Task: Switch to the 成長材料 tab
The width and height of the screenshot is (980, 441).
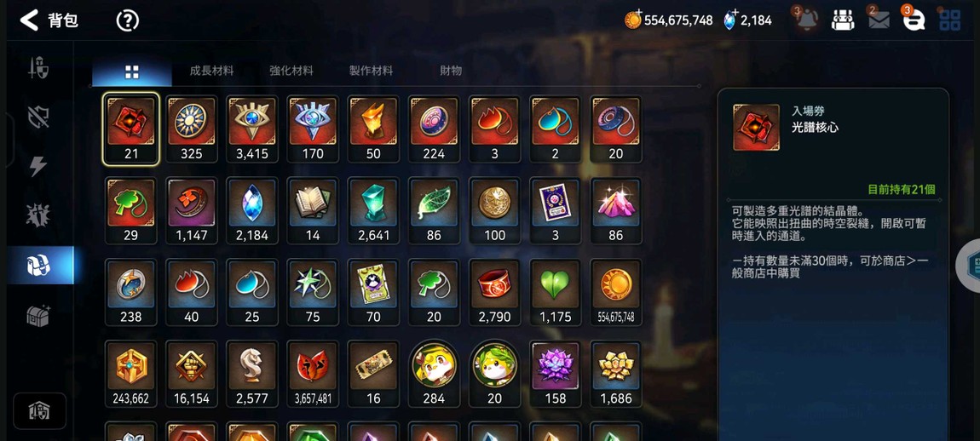Action: point(211,71)
